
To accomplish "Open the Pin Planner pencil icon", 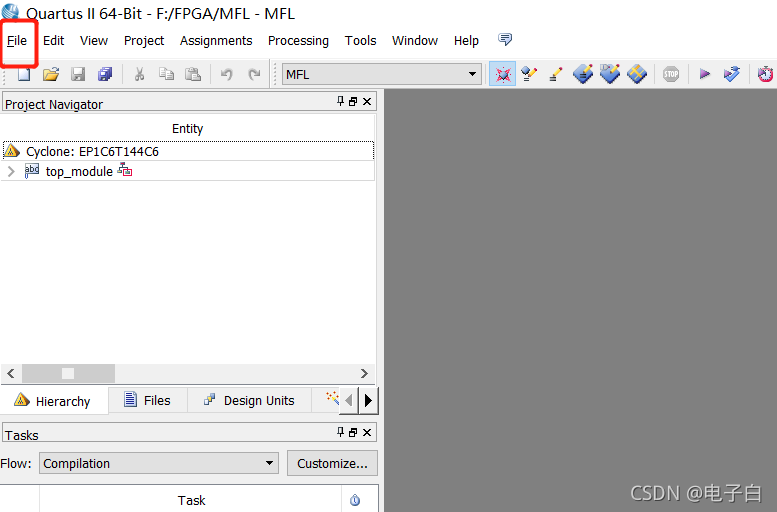I will (556, 74).
